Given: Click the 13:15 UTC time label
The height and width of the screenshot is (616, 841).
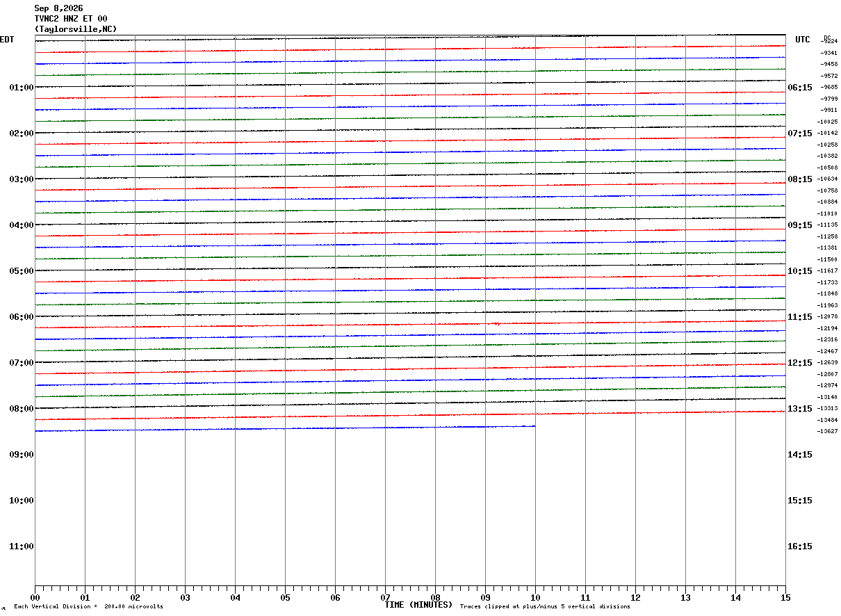Looking at the screenshot, I should 800,409.
